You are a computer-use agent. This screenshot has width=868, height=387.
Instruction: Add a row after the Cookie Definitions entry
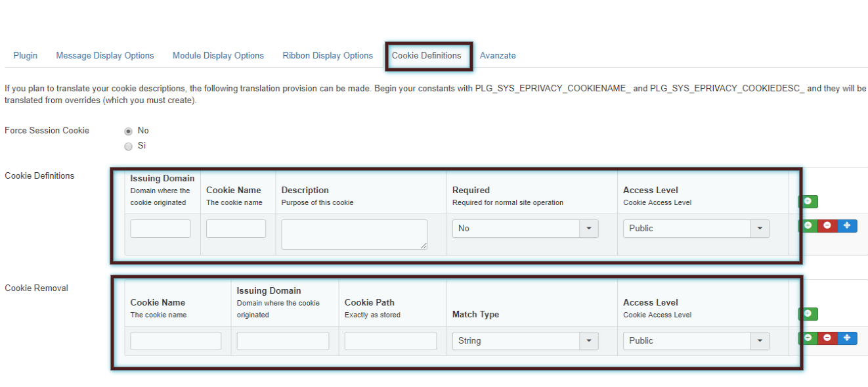[x=808, y=225]
